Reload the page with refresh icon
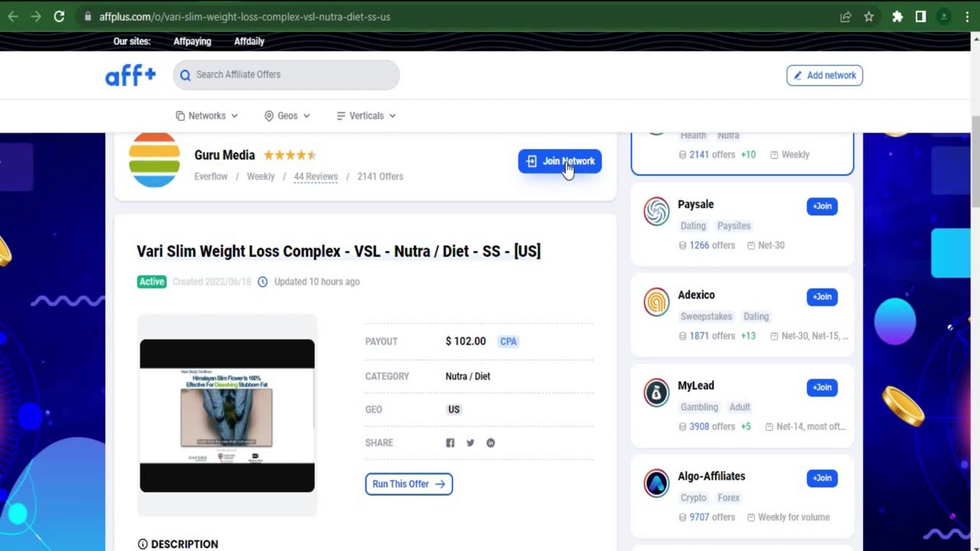 tap(59, 16)
